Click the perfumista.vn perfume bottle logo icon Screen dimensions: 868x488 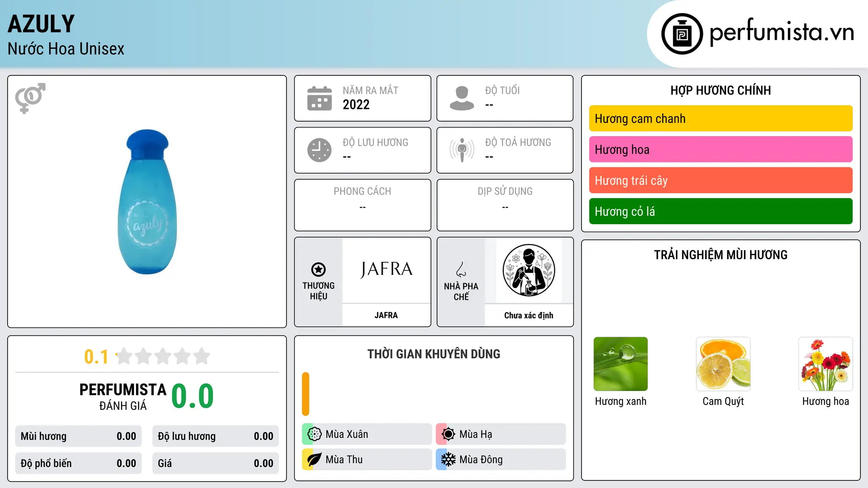point(682,34)
